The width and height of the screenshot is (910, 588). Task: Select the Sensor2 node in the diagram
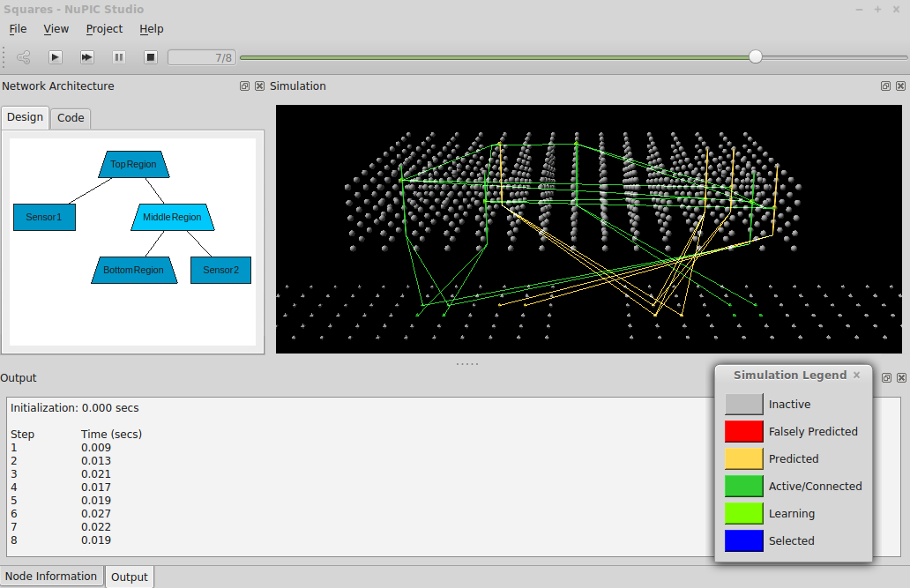tap(220, 270)
